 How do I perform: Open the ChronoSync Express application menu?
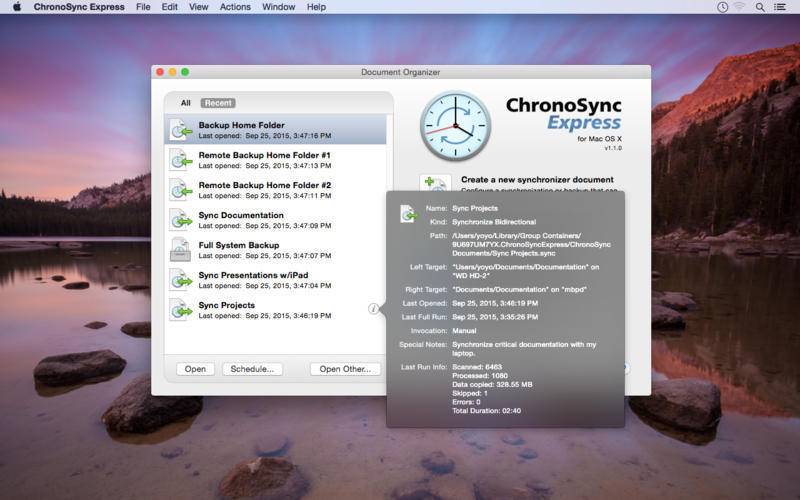[79, 7]
